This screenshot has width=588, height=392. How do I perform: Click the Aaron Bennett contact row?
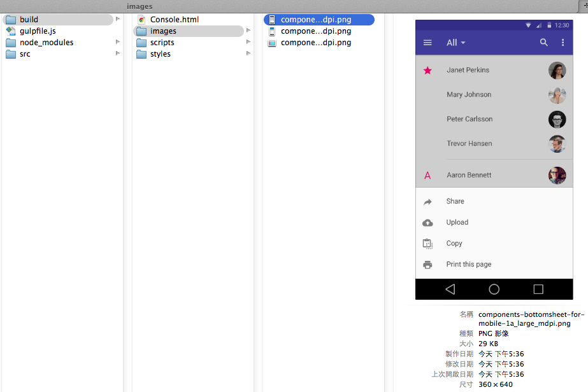[x=469, y=175]
